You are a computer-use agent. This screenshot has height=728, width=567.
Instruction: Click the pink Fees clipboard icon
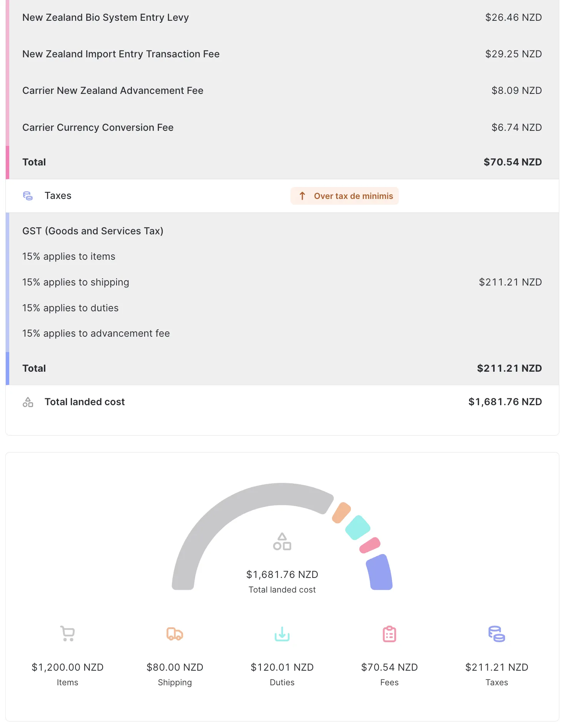point(389,634)
